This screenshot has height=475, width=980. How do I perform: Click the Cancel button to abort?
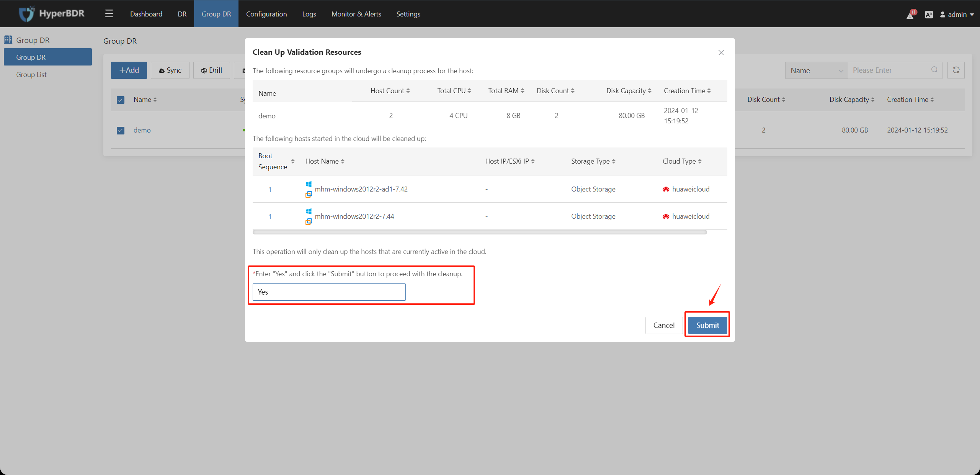coord(664,325)
